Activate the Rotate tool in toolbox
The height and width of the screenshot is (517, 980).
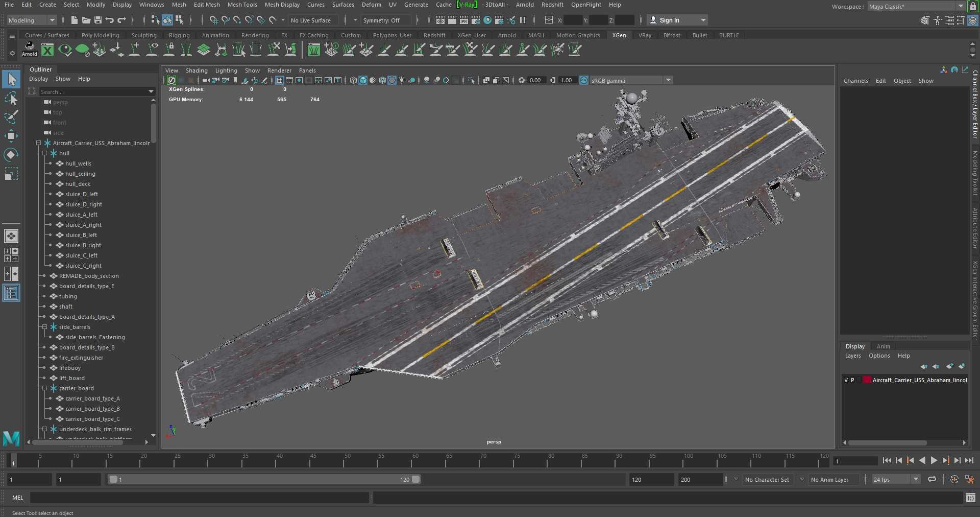pyautogui.click(x=11, y=154)
